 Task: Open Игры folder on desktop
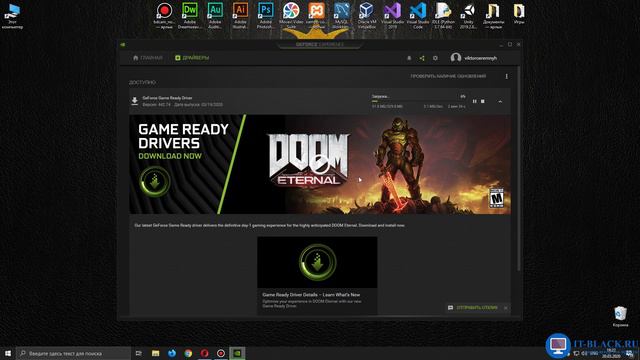tap(519, 14)
